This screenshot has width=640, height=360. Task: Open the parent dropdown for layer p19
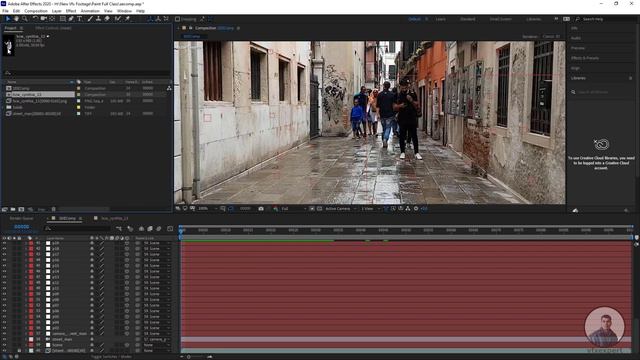157,243
